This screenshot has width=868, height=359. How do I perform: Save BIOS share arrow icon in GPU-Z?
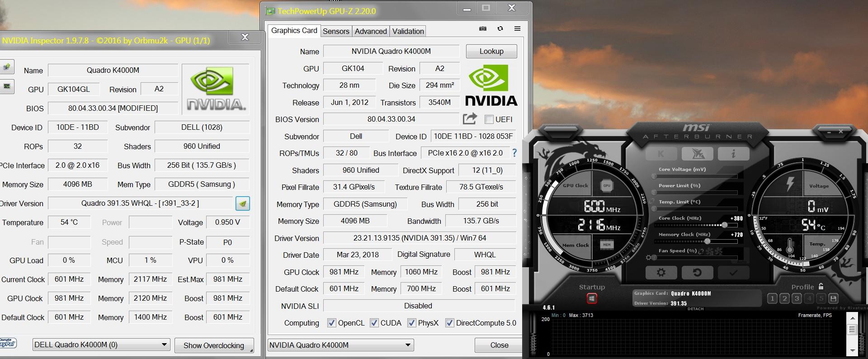tap(470, 119)
